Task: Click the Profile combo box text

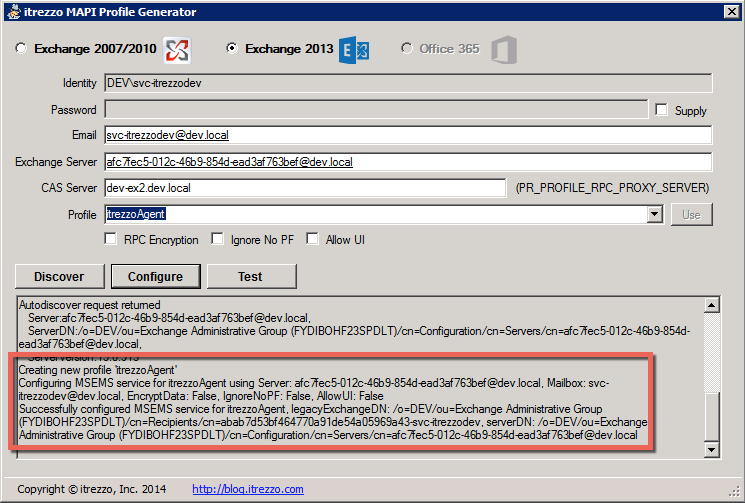Action: pyautogui.click(x=375, y=214)
